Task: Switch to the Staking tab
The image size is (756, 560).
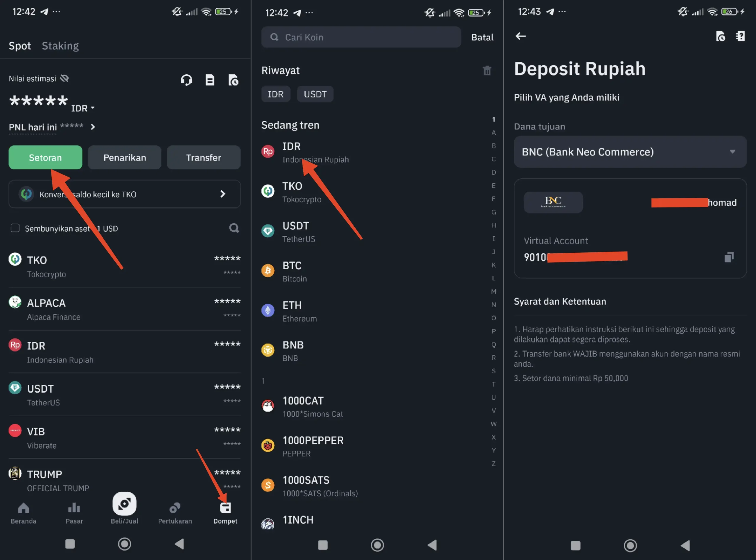Action: pos(60,46)
